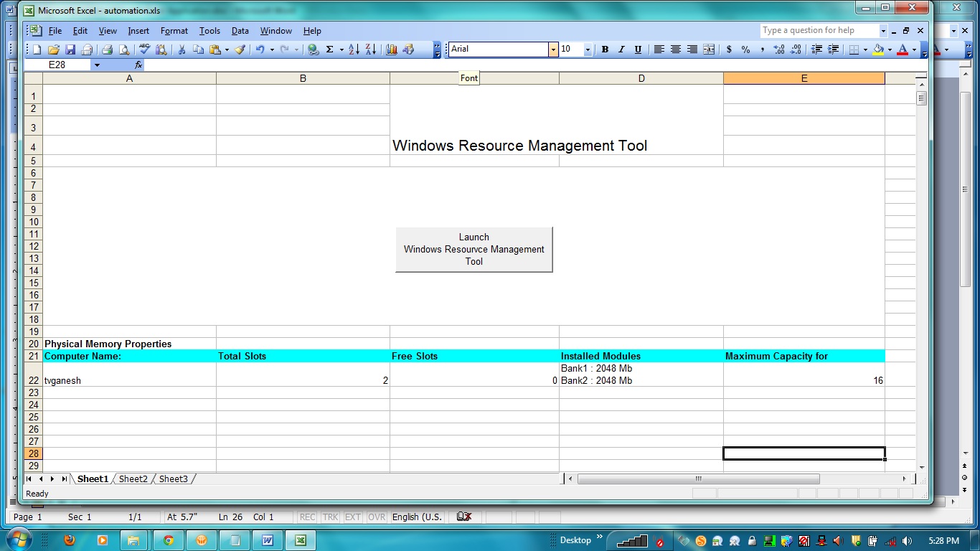Viewport: 980px width, 551px height.
Task: Expand the Arial font list
Action: click(x=552, y=49)
